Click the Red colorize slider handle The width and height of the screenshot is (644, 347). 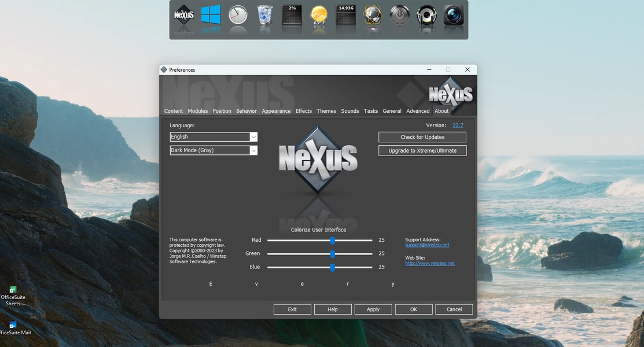(333, 240)
